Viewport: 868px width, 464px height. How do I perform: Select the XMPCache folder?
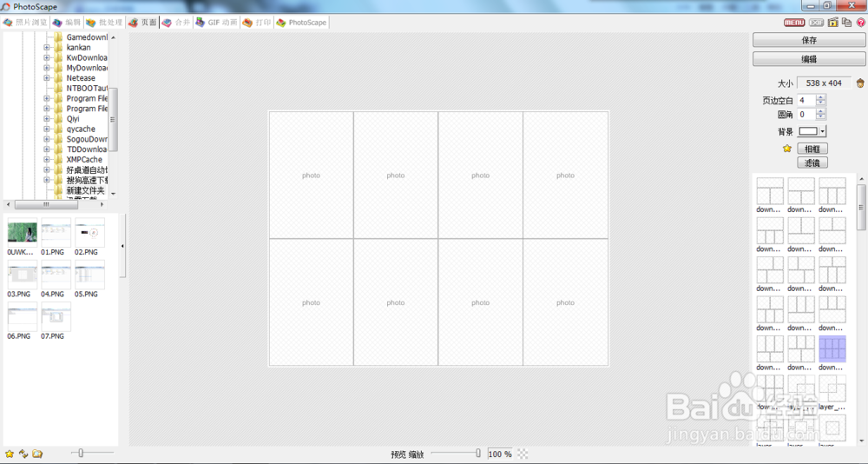[x=84, y=159]
